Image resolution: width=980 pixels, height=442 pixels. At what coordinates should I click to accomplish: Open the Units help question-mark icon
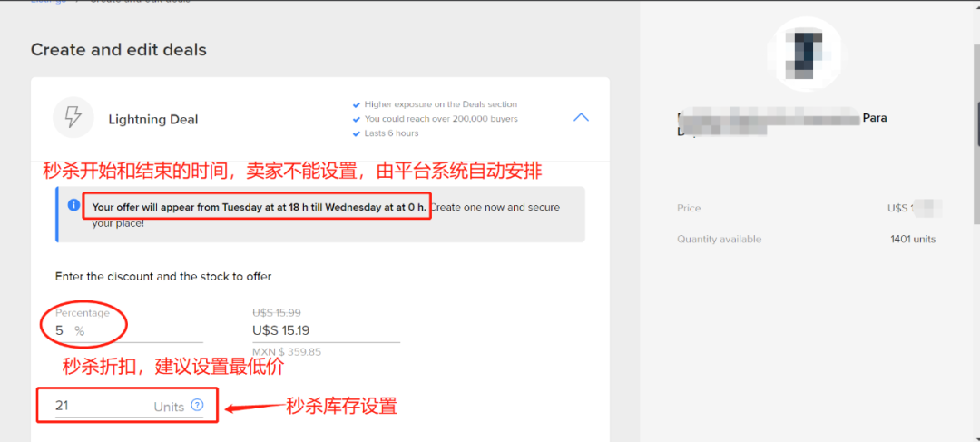point(197,405)
